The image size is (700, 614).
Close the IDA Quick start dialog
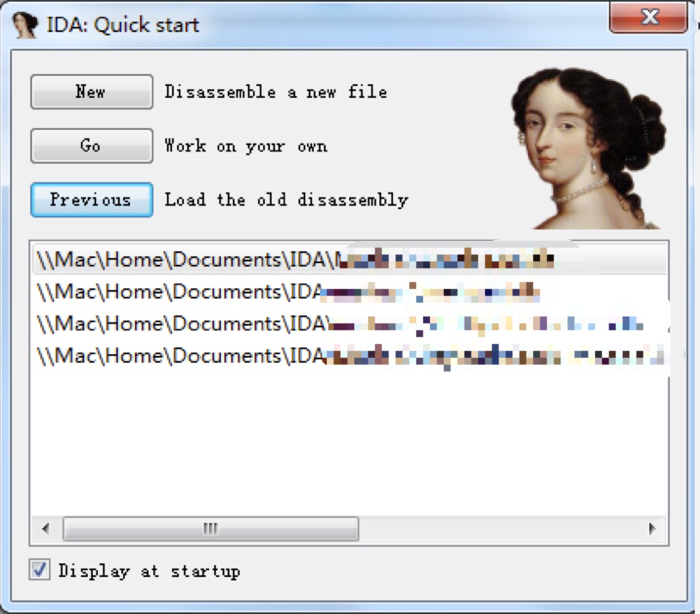point(648,17)
